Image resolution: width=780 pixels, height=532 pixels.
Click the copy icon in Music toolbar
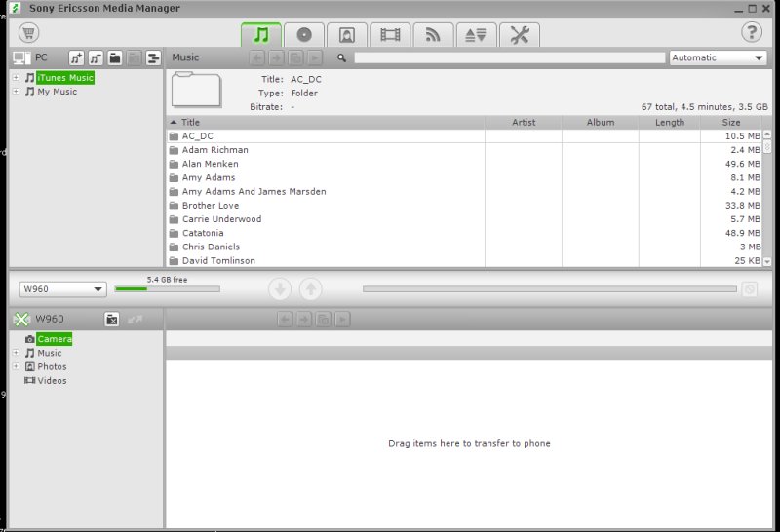pyautogui.click(x=295, y=58)
